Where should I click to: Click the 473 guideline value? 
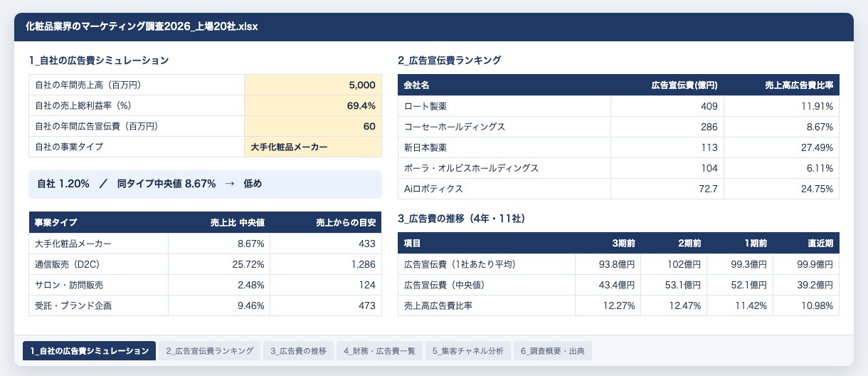click(327, 305)
